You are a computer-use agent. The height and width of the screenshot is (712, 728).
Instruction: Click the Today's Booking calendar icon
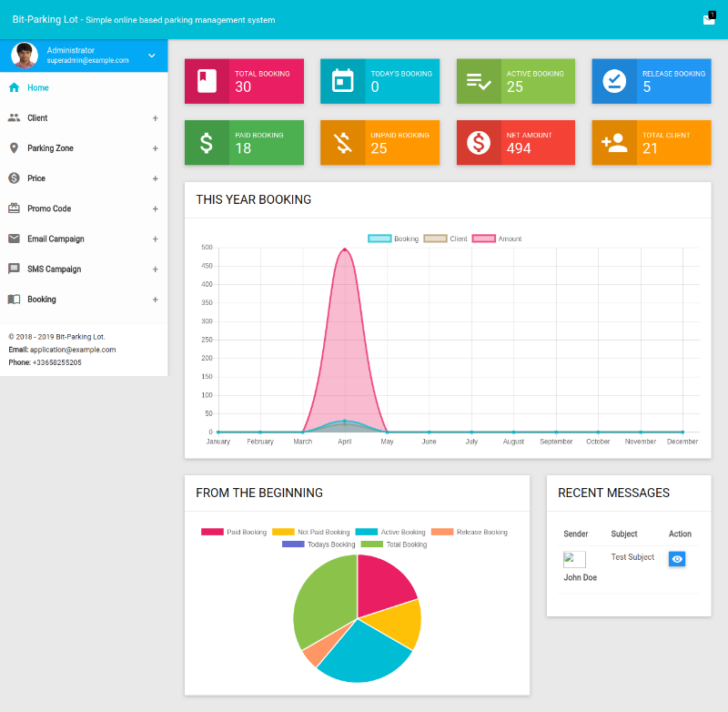point(342,81)
